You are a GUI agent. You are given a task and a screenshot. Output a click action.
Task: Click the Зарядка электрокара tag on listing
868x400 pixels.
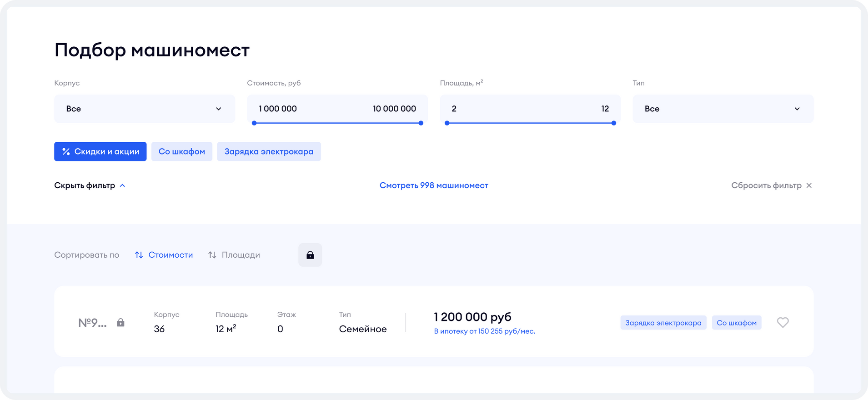(663, 323)
